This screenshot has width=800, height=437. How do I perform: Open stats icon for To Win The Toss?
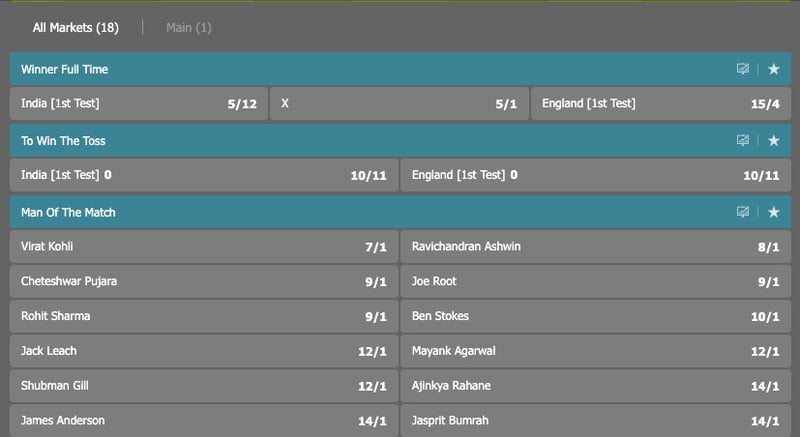[743, 140]
